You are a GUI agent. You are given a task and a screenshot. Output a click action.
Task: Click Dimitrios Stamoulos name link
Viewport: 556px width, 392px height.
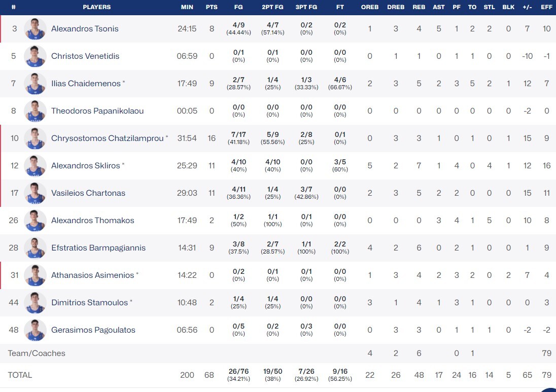89,302
